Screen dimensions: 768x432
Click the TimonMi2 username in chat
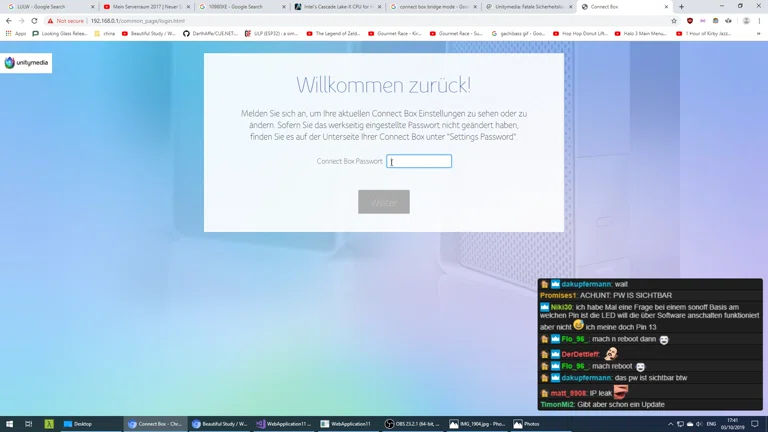(x=557, y=405)
